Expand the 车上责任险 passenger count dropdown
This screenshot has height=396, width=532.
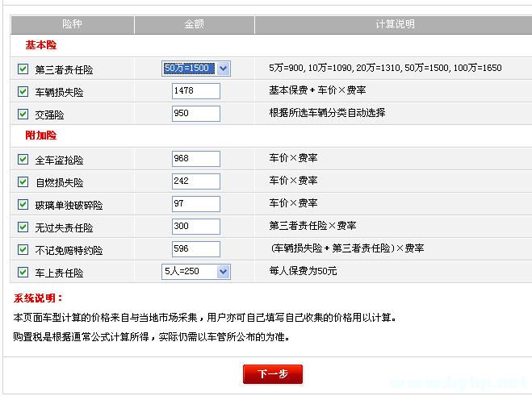pyautogui.click(x=195, y=272)
